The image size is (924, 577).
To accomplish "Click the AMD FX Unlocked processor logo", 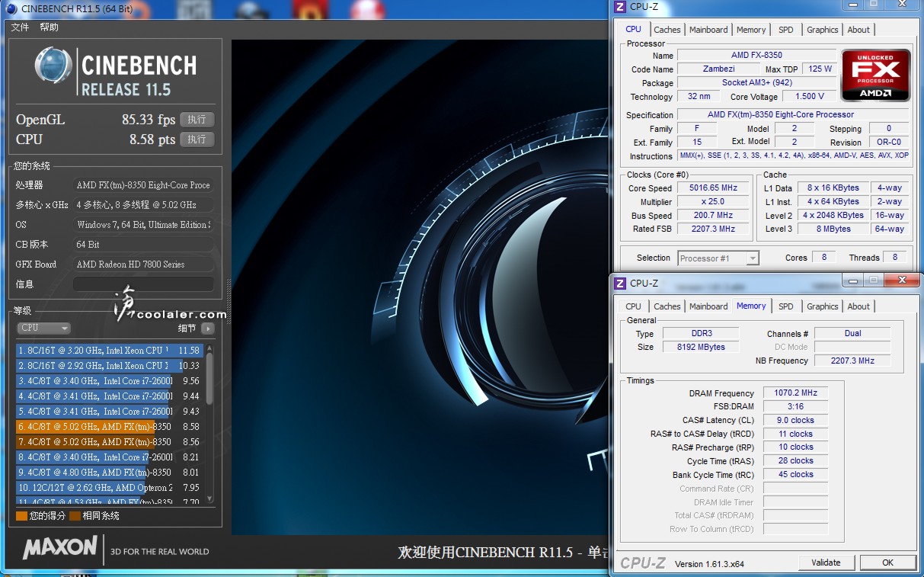I will click(x=875, y=75).
